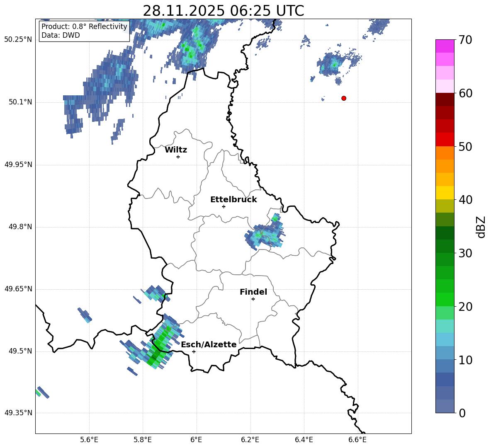Viewport: 491px width, 448px height.
Task: Click the colorbar tick value '30'
Action: click(x=465, y=253)
